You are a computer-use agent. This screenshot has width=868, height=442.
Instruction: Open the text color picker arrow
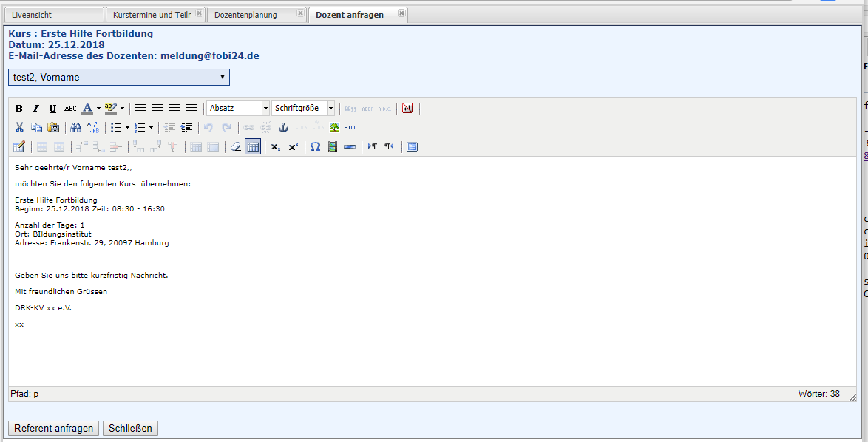point(98,109)
